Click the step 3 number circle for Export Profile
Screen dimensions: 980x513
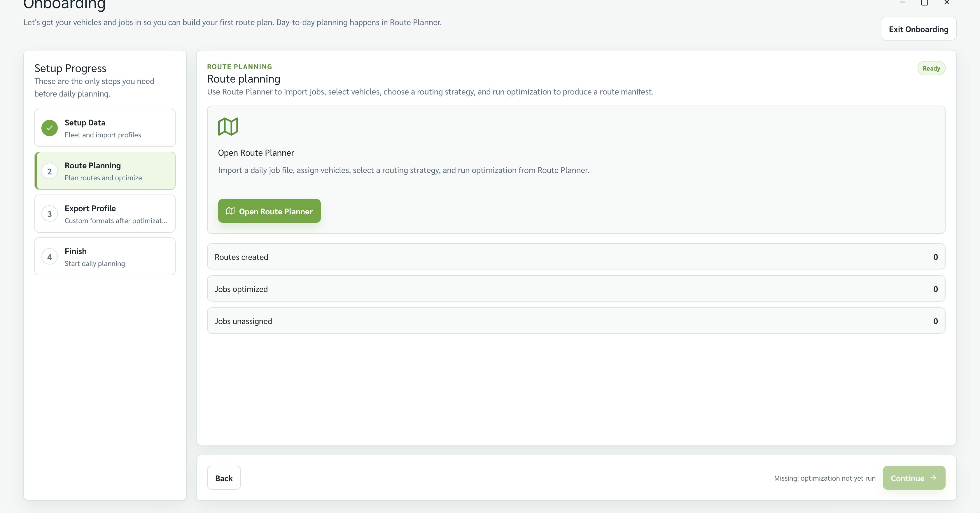(50, 214)
